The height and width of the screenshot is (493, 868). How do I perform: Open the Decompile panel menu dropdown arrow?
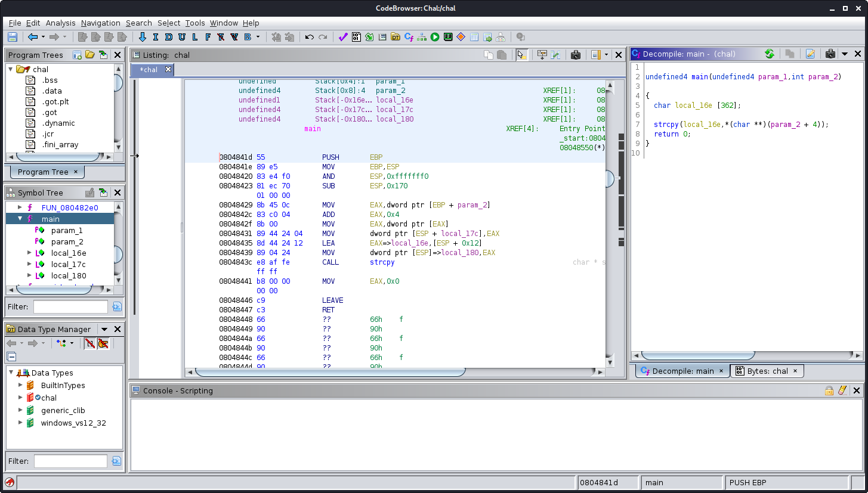(x=845, y=54)
